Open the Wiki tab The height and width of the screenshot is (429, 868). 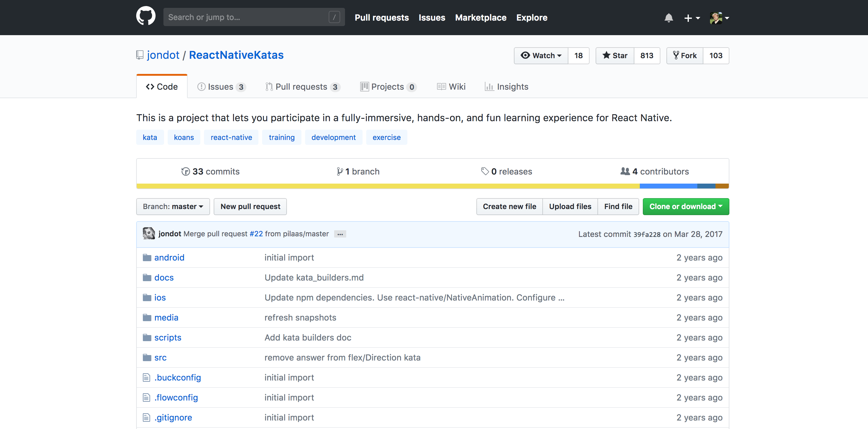[x=451, y=87]
